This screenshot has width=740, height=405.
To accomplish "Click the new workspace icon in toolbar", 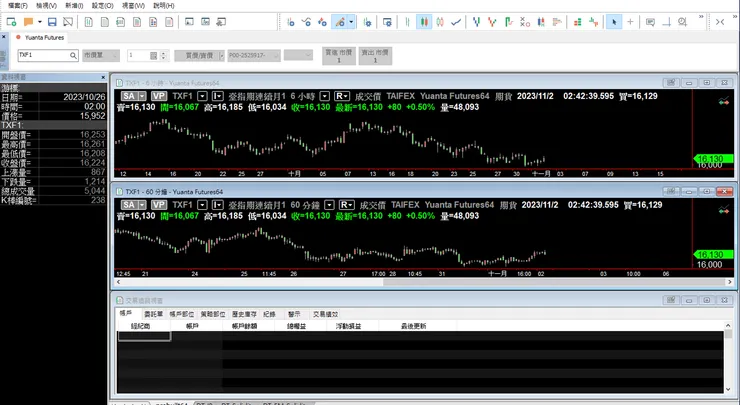I will coord(11,22).
